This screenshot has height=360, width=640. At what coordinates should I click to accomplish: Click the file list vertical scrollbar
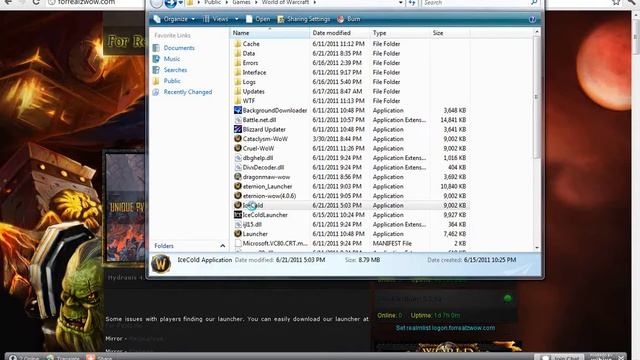pyautogui.click(x=537, y=97)
